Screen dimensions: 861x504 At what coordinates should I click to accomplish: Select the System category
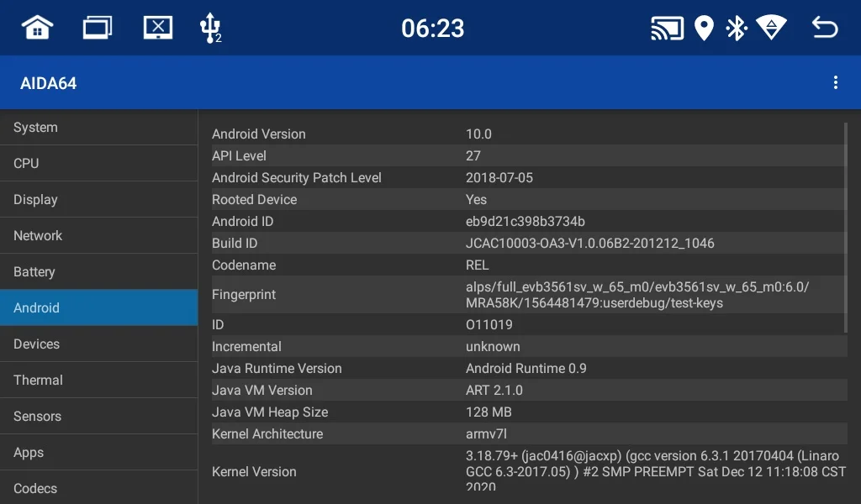tap(99, 127)
